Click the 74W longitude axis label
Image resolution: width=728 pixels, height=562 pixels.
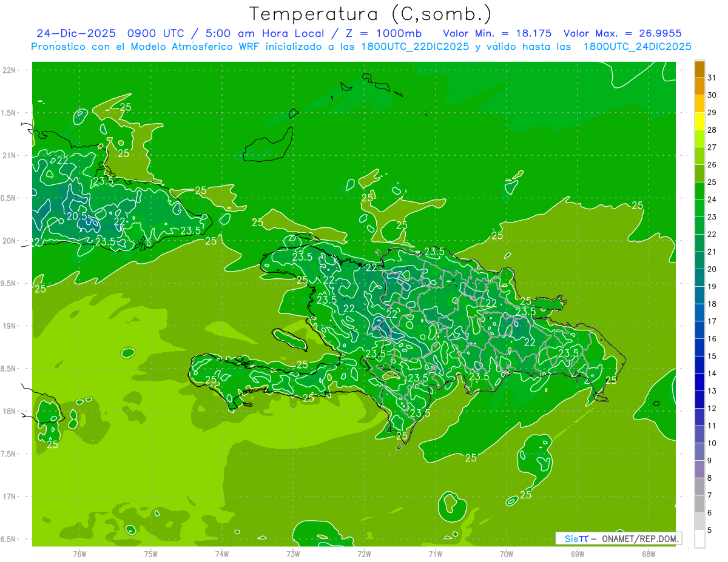(x=222, y=554)
